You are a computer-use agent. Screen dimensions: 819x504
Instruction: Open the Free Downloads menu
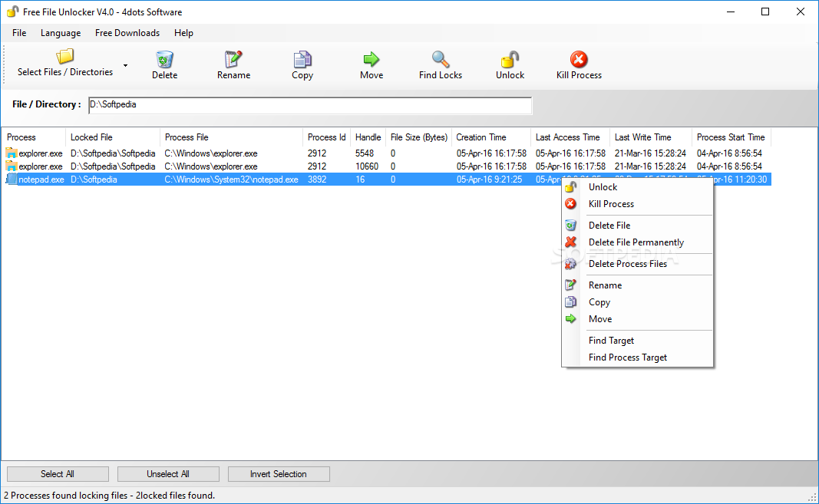[x=127, y=33]
